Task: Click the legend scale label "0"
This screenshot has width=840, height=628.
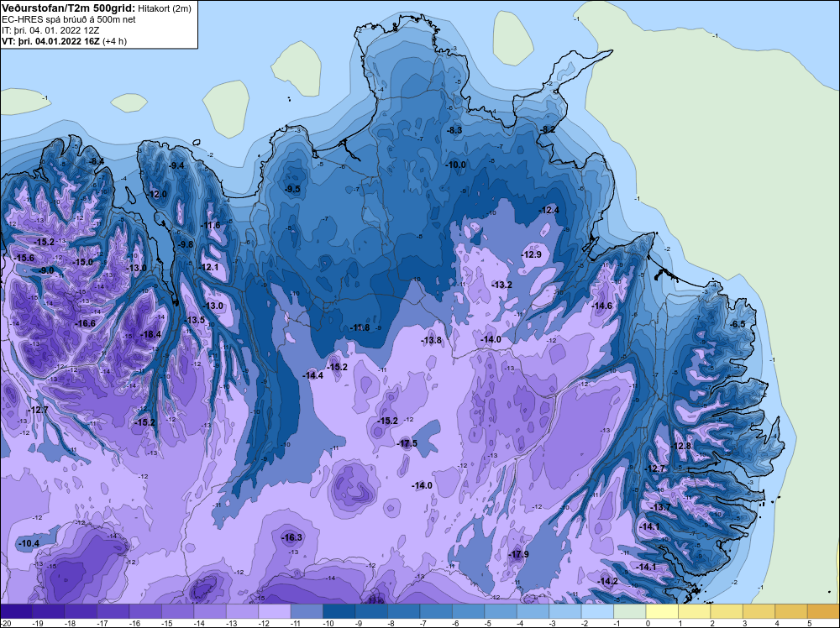Action: pos(648,623)
